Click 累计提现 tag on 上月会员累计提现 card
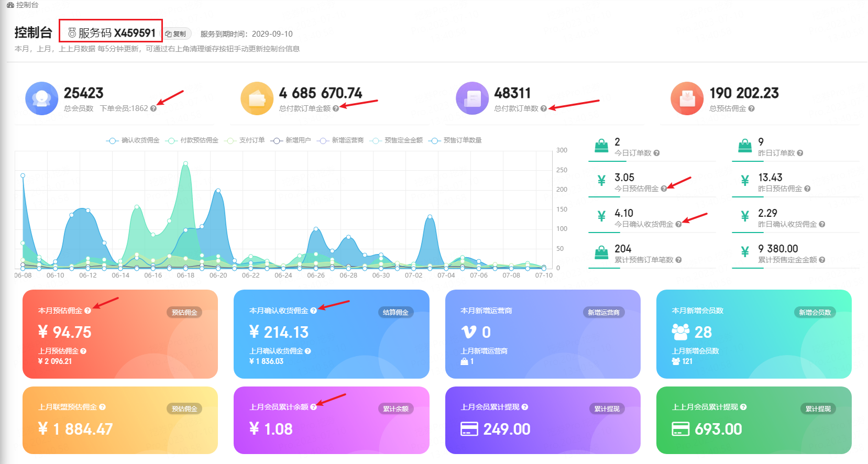 pyautogui.click(x=607, y=408)
